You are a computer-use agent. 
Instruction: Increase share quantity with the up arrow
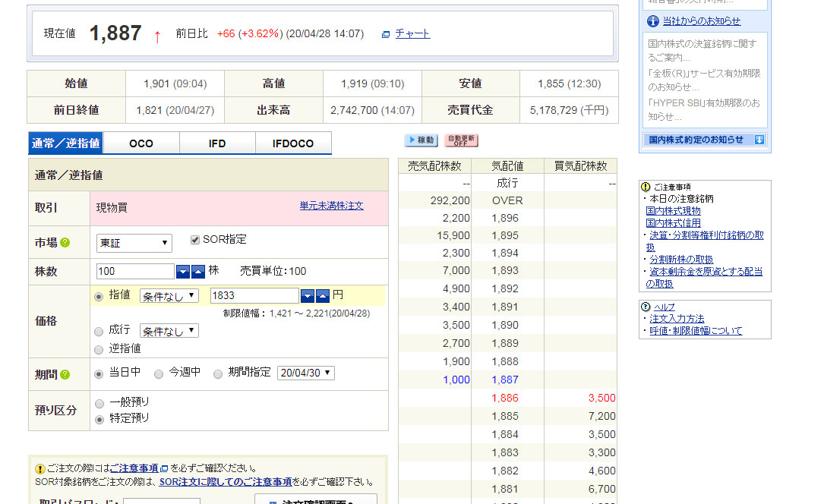[197, 272]
